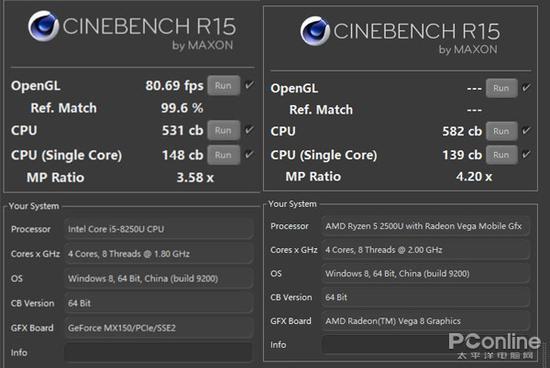Select the 531 cb CPU score

[182, 131]
